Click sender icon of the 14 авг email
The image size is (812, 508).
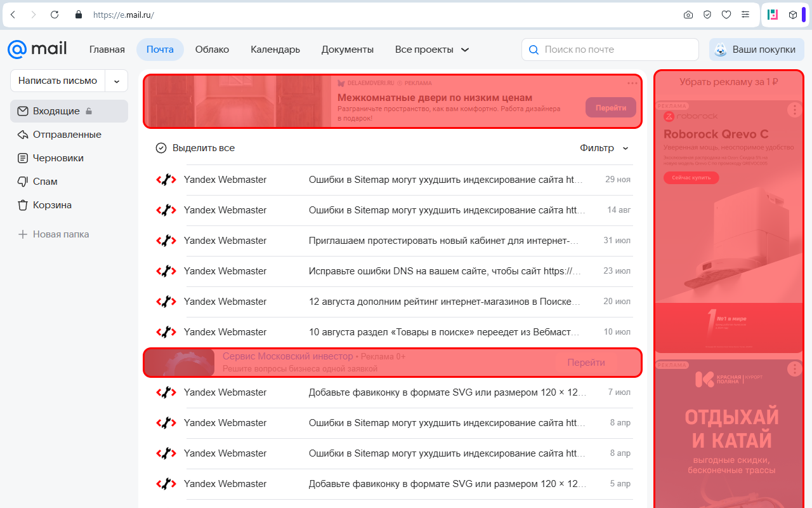coord(166,210)
